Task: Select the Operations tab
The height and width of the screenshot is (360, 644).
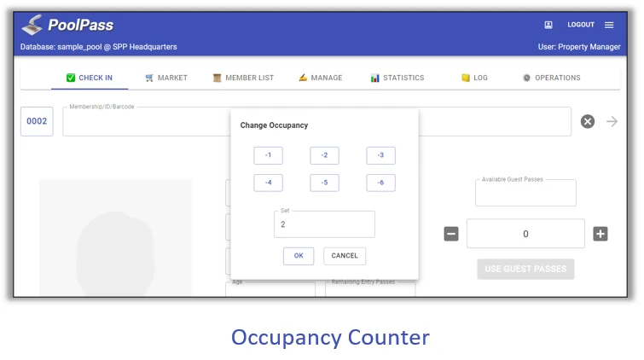Action: (x=551, y=78)
